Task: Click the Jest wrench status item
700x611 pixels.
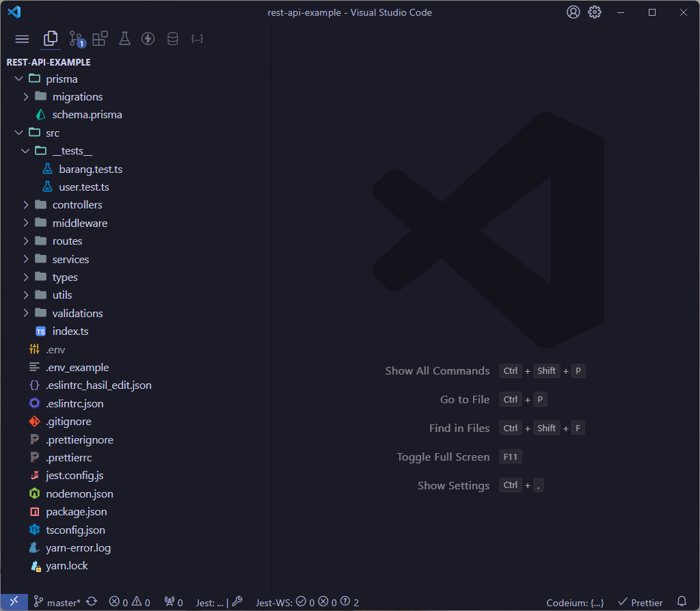Action: click(219, 603)
